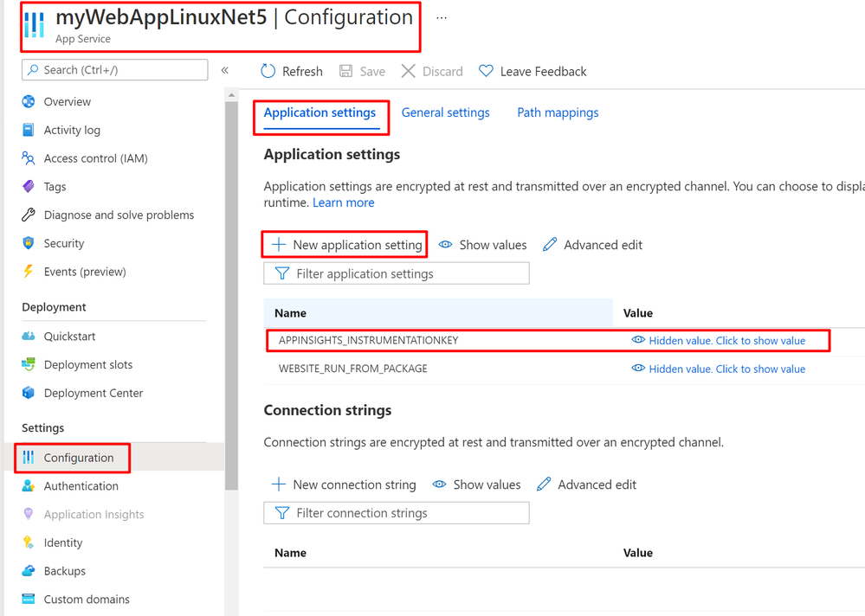
Task: Click the Learn more link
Action: pyautogui.click(x=344, y=202)
